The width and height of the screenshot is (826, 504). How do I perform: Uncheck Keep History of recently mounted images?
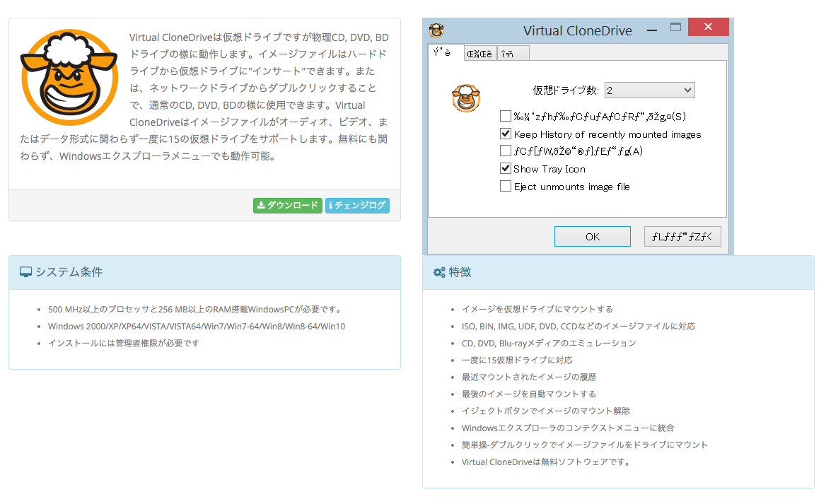pyautogui.click(x=506, y=134)
